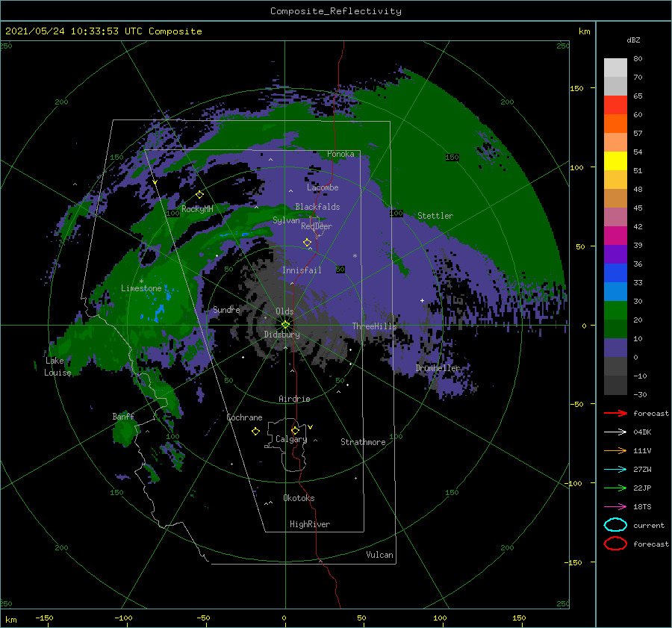
Task: Select the magenta legend swatch above 39
Action: pos(615,235)
